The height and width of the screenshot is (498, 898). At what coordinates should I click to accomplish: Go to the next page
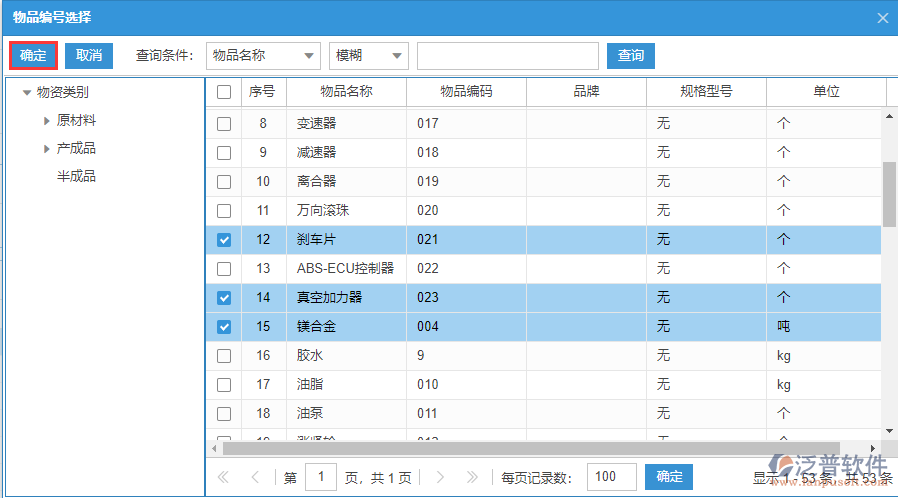pyautogui.click(x=440, y=477)
